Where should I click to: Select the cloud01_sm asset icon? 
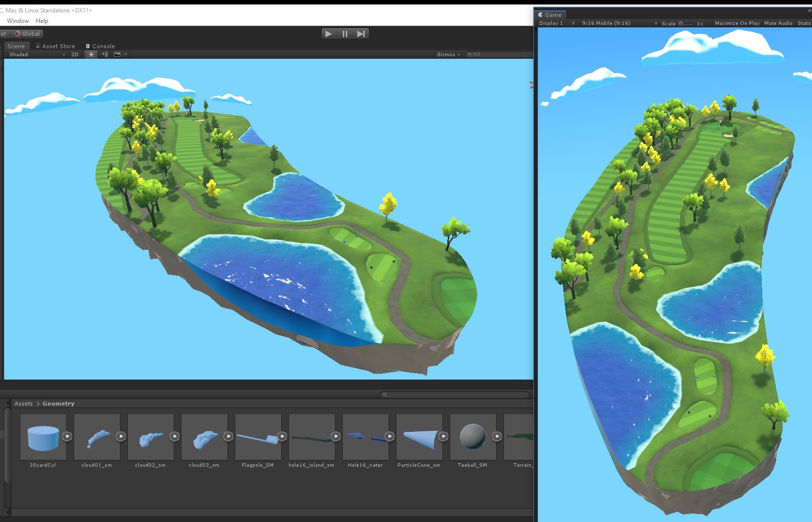(97, 437)
